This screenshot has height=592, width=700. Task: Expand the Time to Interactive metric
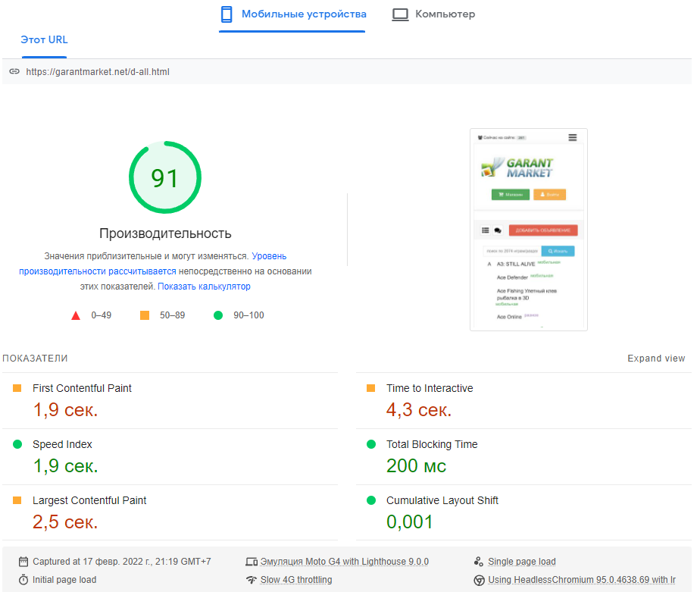pos(429,388)
